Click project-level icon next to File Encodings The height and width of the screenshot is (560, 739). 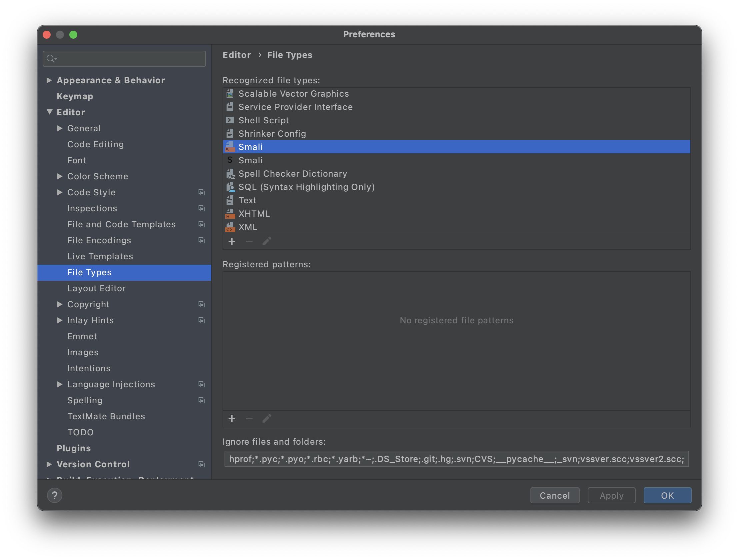(202, 241)
